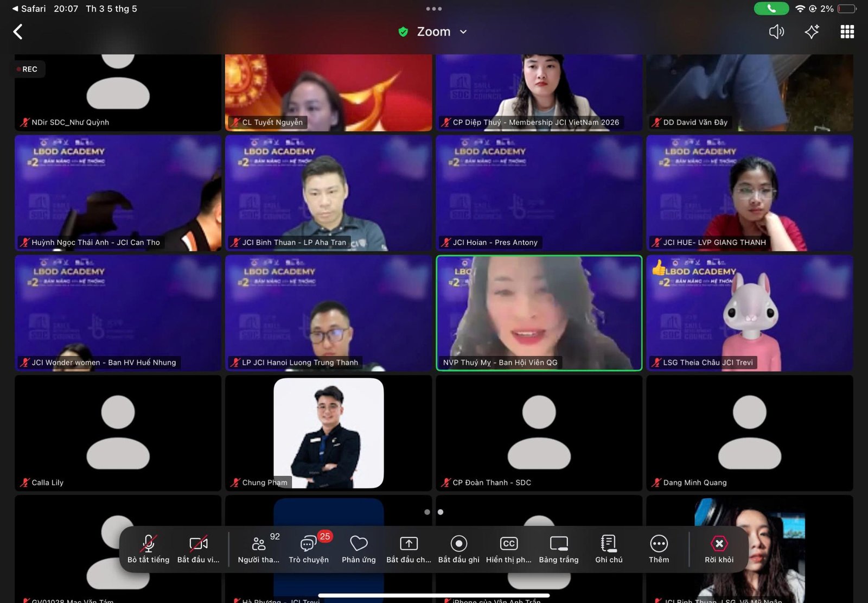Go to first gallery page dot
Viewport: 868px width, 603px height.
[x=427, y=512]
